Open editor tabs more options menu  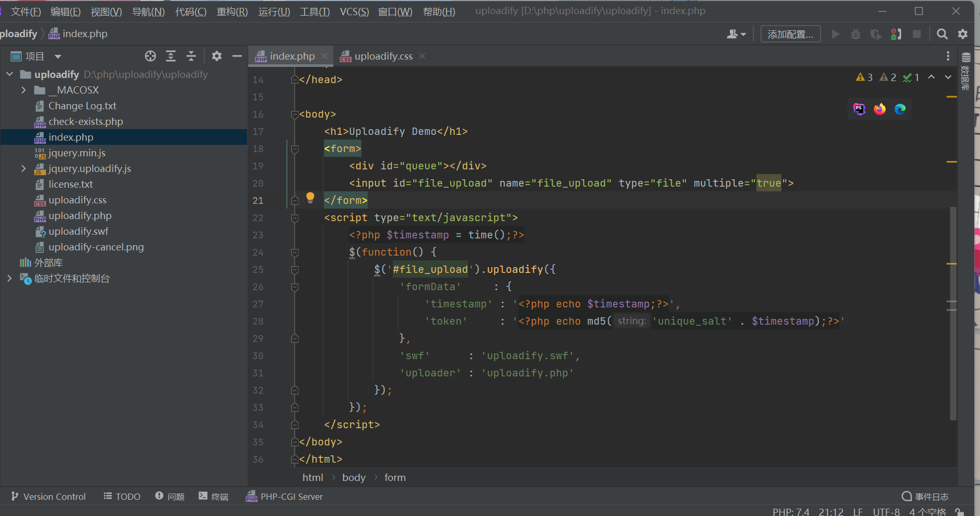point(948,56)
